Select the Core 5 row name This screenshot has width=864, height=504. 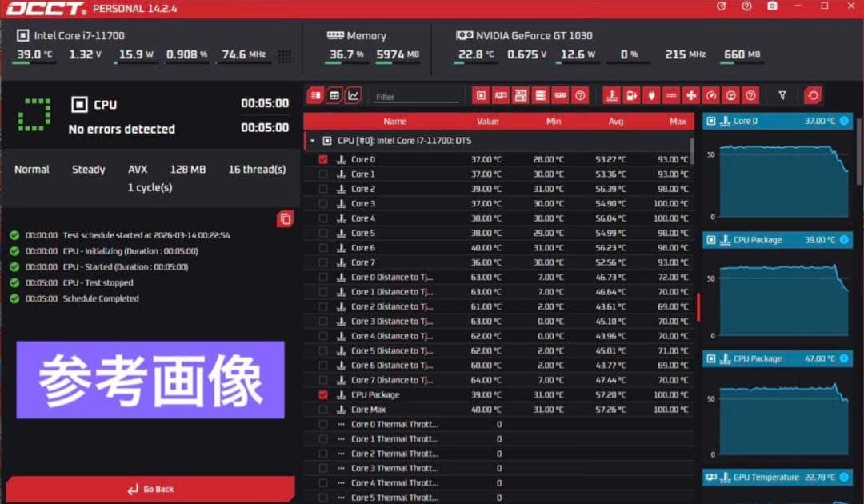click(x=363, y=233)
